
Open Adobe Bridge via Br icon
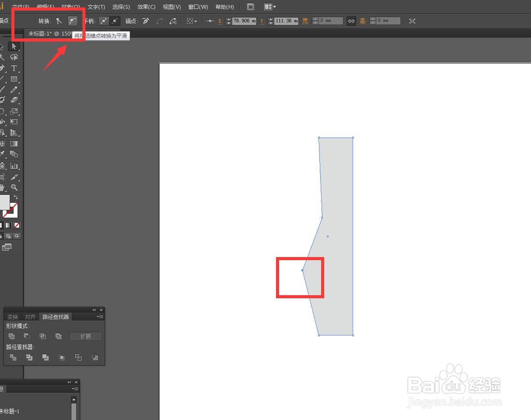[x=251, y=7]
